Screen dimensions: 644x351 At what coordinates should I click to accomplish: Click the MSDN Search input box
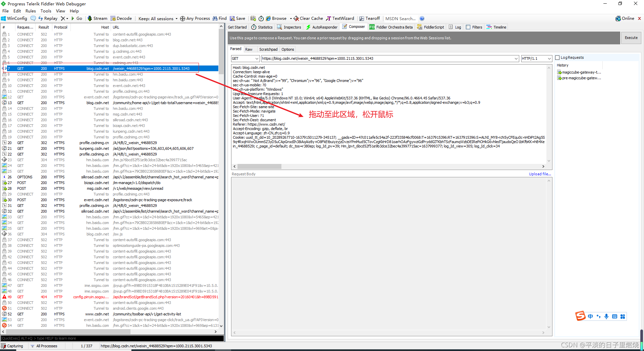pyautogui.click(x=401, y=18)
